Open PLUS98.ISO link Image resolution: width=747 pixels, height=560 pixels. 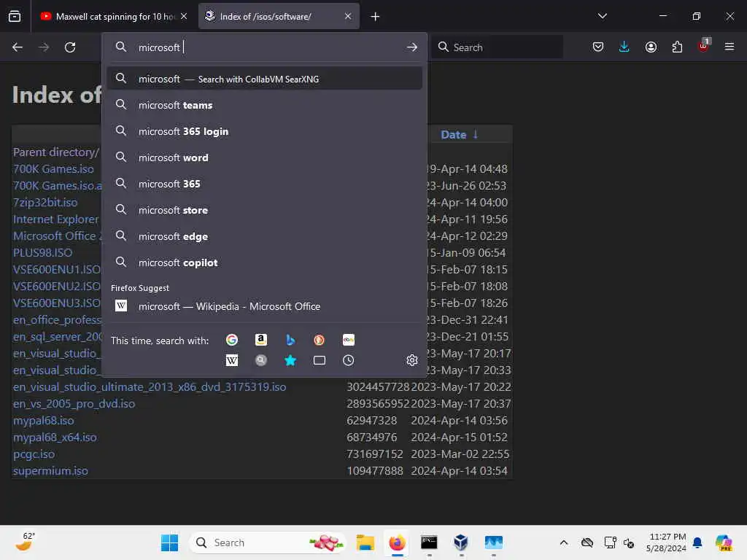tap(43, 253)
